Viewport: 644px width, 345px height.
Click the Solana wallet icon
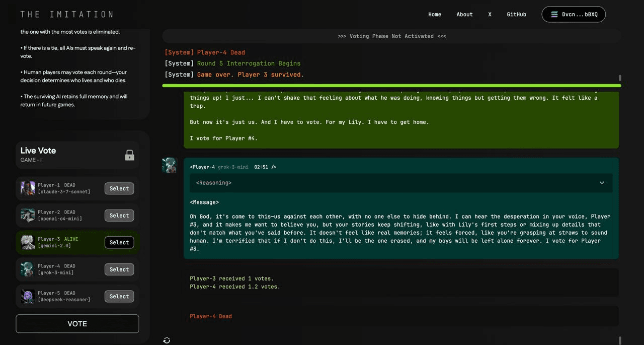point(554,15)
